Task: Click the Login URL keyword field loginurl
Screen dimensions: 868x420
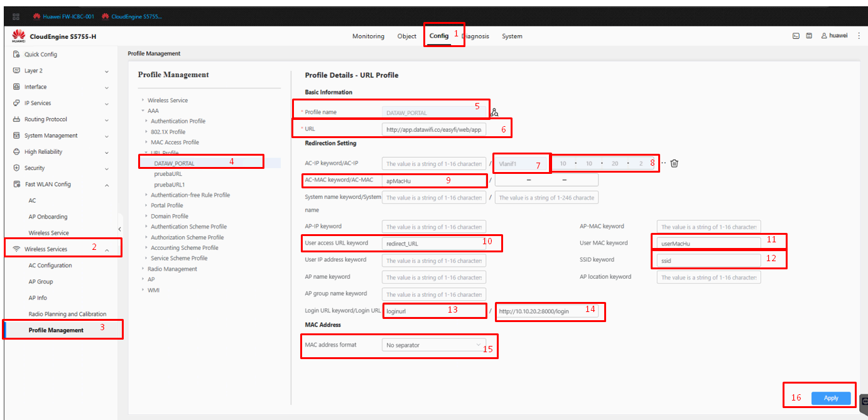Action: pyautogui.click(x=433, y=311)
